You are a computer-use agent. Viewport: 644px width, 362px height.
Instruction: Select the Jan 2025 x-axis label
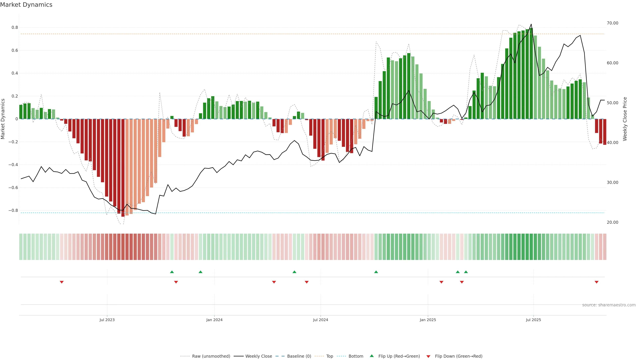coord(428,320)
